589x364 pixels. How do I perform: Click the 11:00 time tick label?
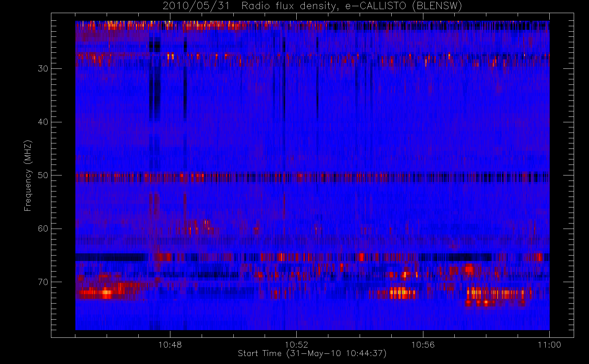(x=549, y=345)
